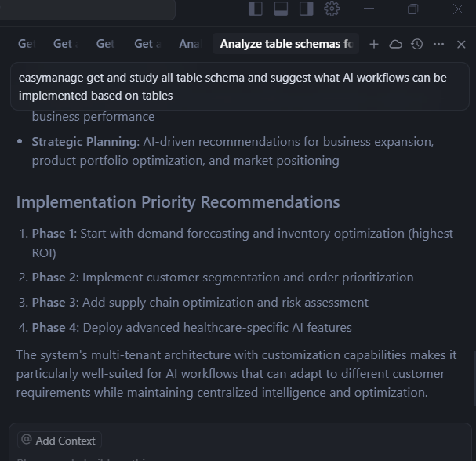This screenshot has width=476, height=461.
Task: Click the 'business performance' text line
Action: [93, 117]
